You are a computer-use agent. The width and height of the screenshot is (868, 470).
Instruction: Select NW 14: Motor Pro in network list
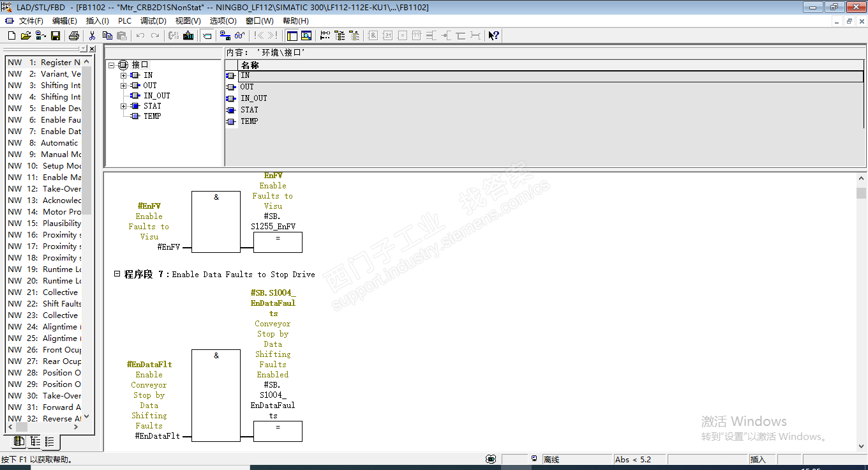click(x=44, y=212)
